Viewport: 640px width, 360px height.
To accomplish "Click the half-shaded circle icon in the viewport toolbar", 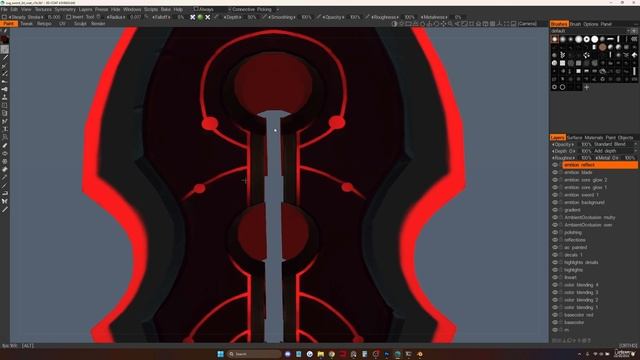I will 394,24.
